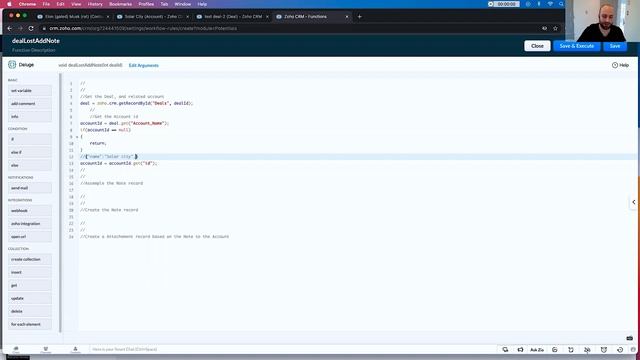
Task: Open the Profiles menu
Action: tap(146, 4)
